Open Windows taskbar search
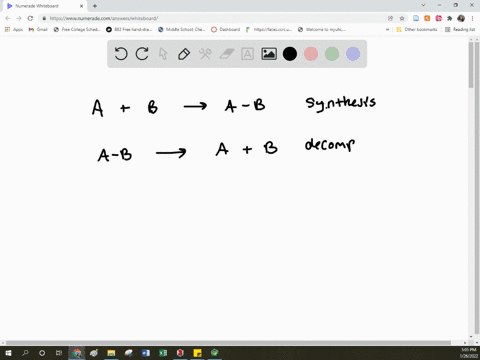The image size is (480, 360). (x=25, y=353)
